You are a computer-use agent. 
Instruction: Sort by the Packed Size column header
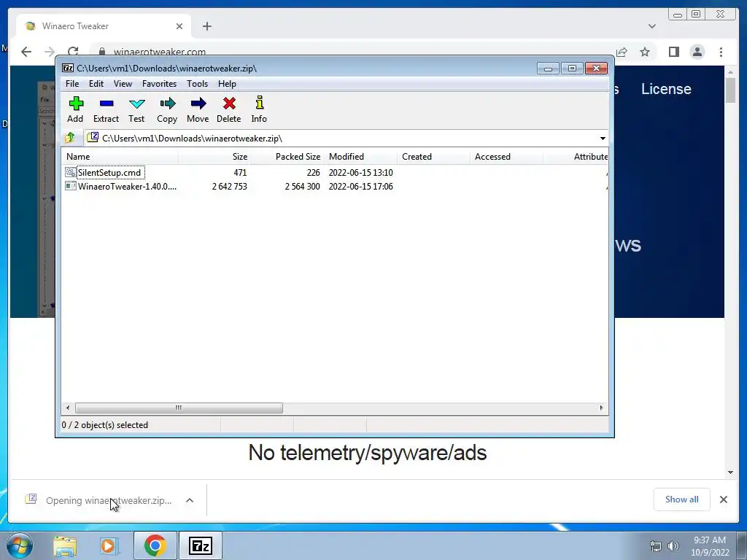click(x=287, y=157)
